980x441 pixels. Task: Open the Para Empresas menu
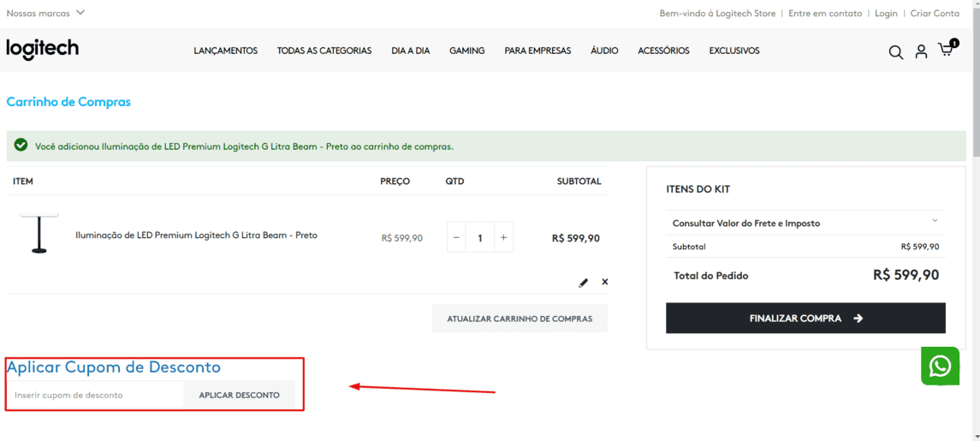538,51
